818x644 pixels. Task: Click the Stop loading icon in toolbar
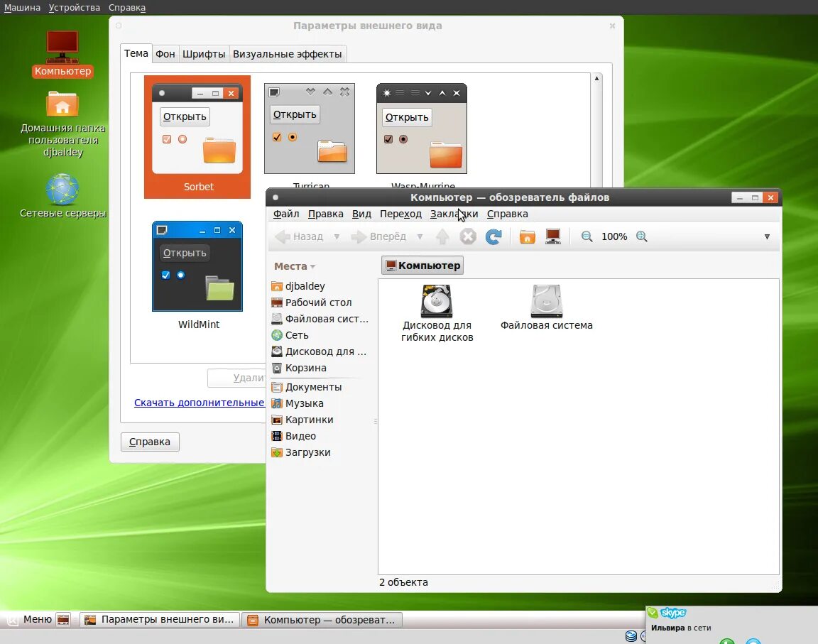pyautogui.click(x=468, y=236)
